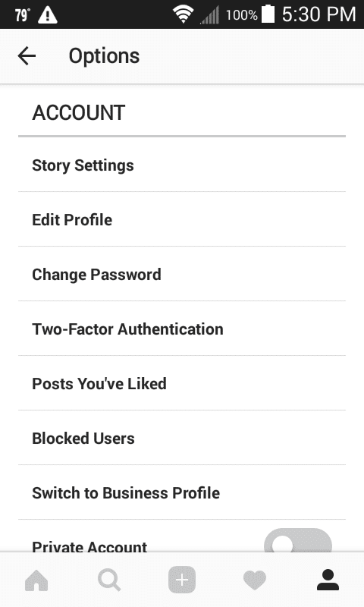Select Edit Profile
Image resolution: width=364 pixels, height=607 pixels.
coord(182,219)
